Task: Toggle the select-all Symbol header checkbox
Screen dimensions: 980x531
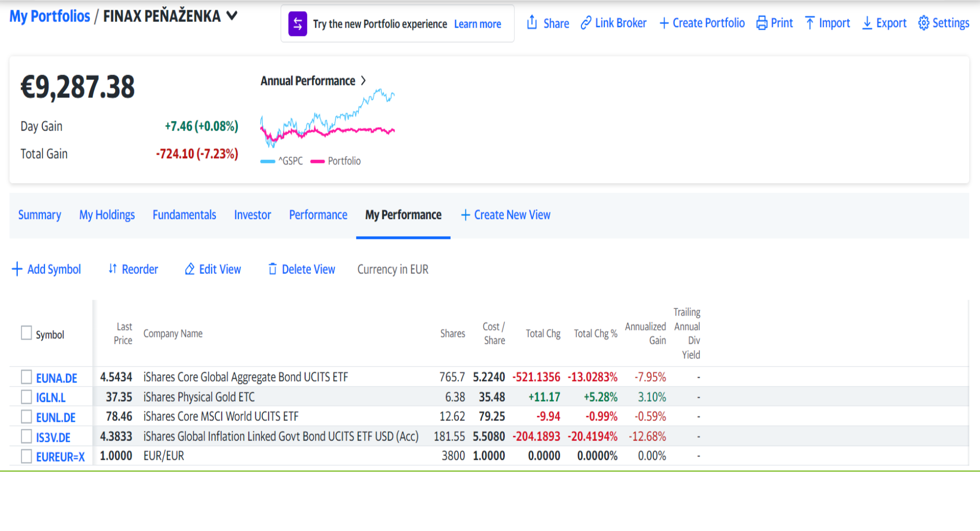Action: 27,333
